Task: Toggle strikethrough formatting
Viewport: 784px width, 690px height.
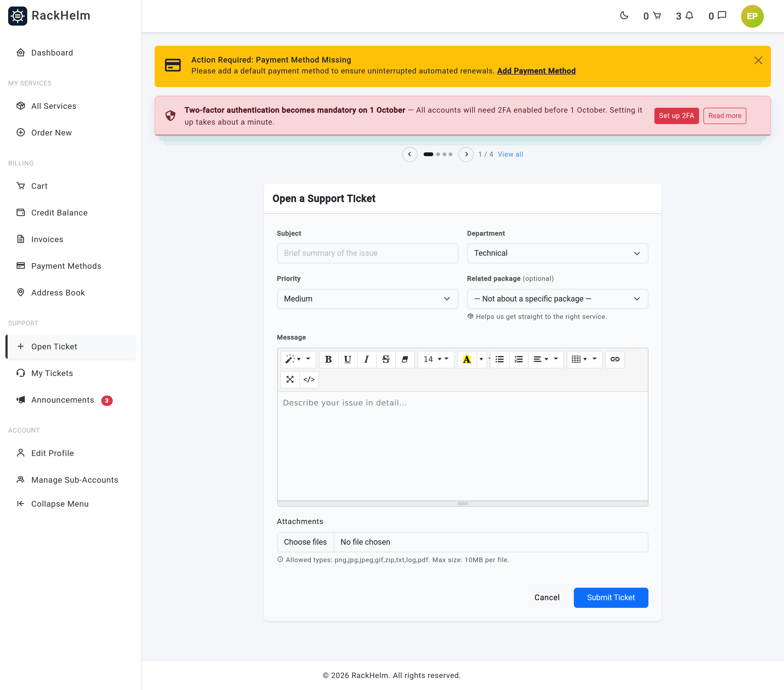Action: coord(386,360)
